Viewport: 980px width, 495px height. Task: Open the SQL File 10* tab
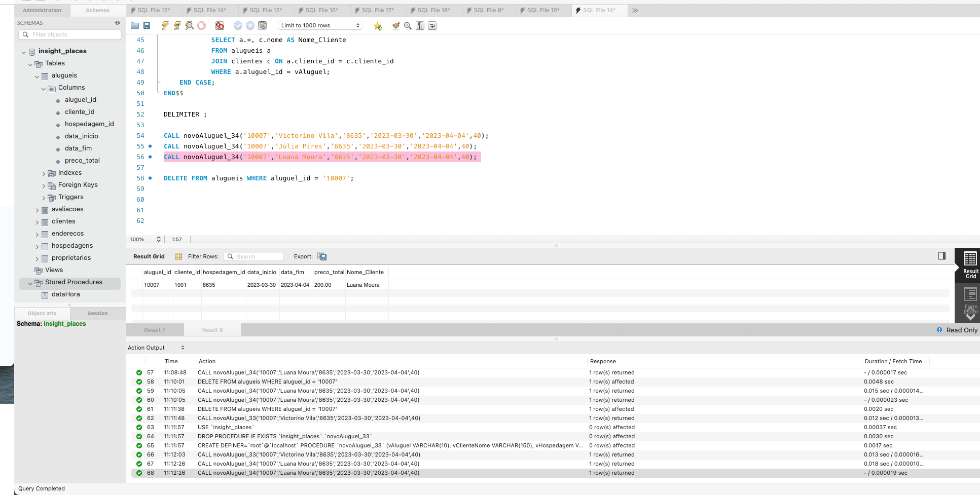coord(543,10)
